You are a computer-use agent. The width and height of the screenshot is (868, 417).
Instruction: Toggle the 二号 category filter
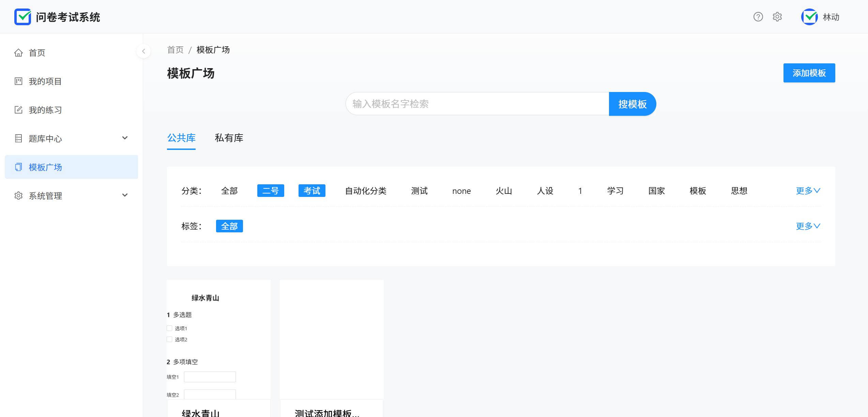[270, 191]
